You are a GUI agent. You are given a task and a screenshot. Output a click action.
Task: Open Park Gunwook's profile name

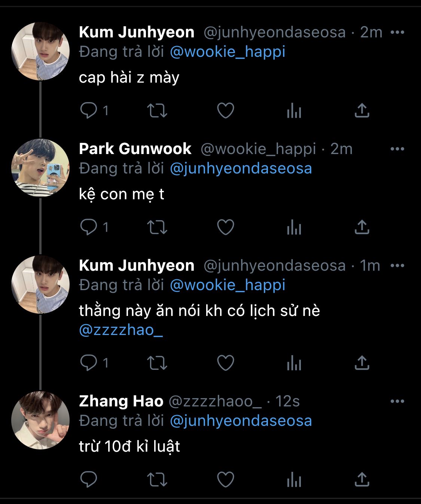tap(135, 149)
